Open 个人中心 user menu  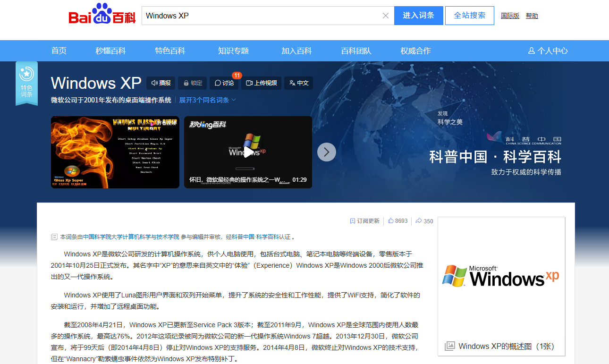(x=548, y=51)
